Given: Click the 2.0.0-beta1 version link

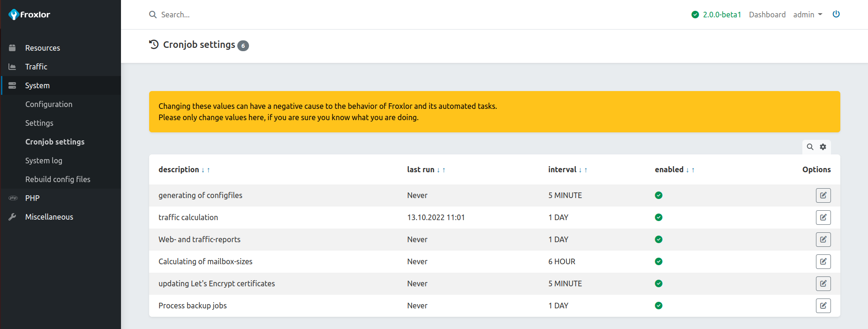Looking at the screenshot, I should pos(721,15).
